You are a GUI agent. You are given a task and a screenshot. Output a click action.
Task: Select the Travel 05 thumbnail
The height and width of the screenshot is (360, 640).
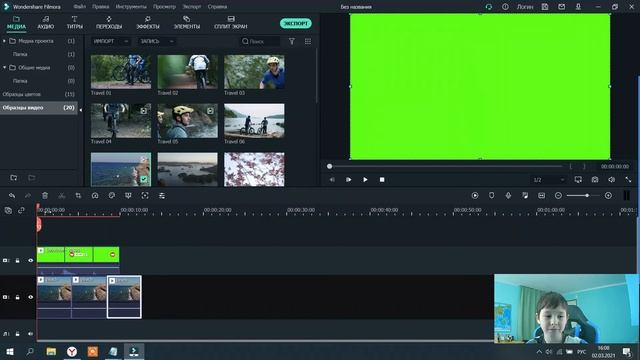187,120
